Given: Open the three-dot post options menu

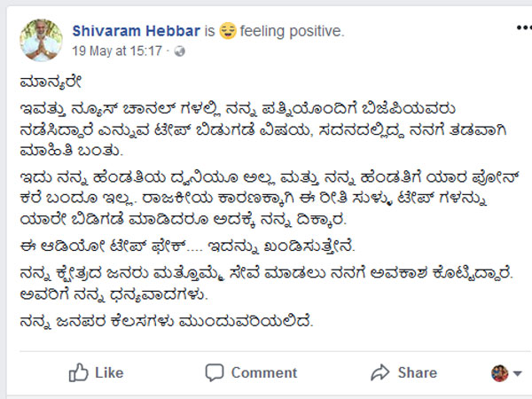Looking at the screenshot, I should (524, 27).
